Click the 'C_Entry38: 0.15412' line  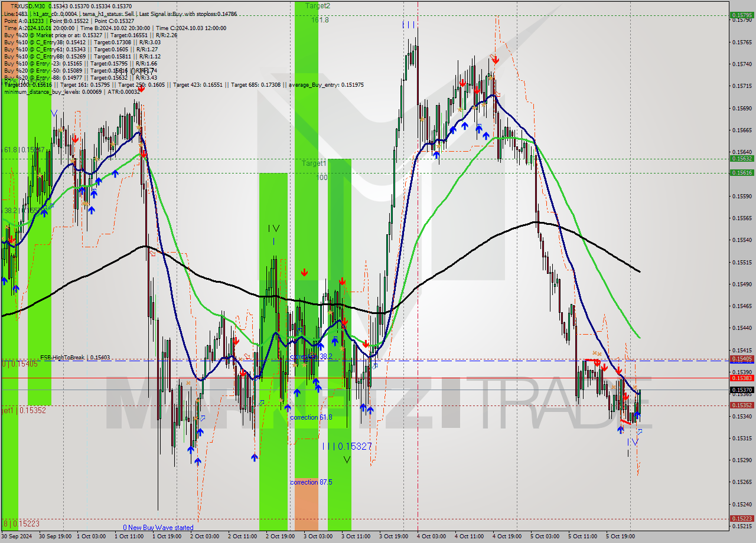[82, 42]
